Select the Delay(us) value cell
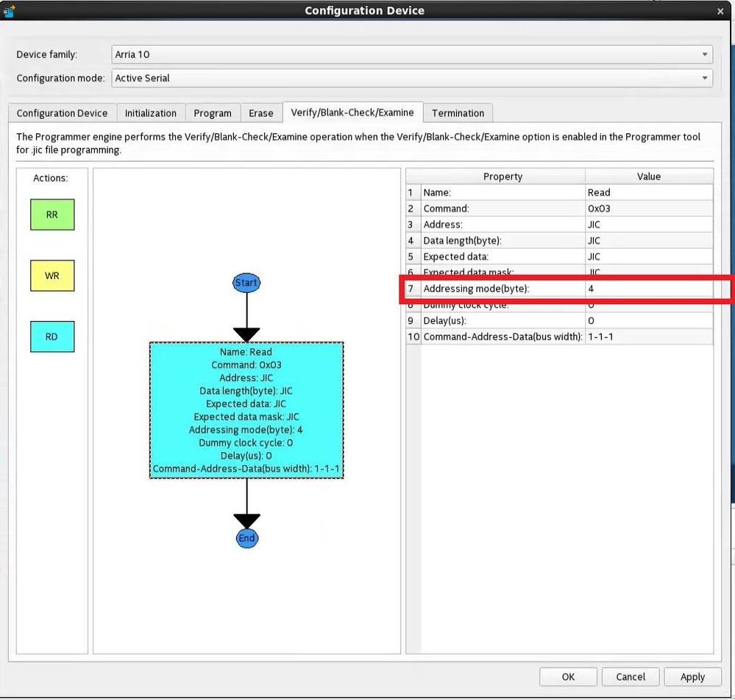 pos(649,320)
